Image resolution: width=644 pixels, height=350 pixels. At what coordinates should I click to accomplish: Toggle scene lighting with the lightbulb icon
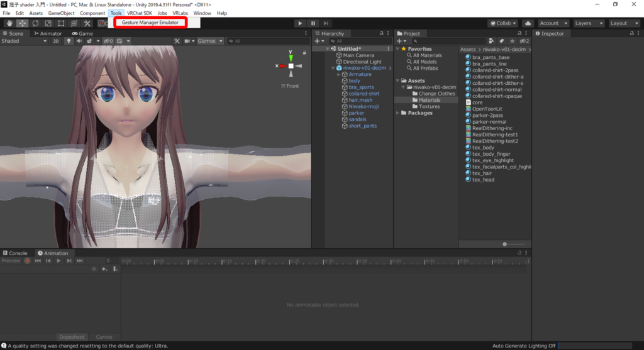(69, 41)
